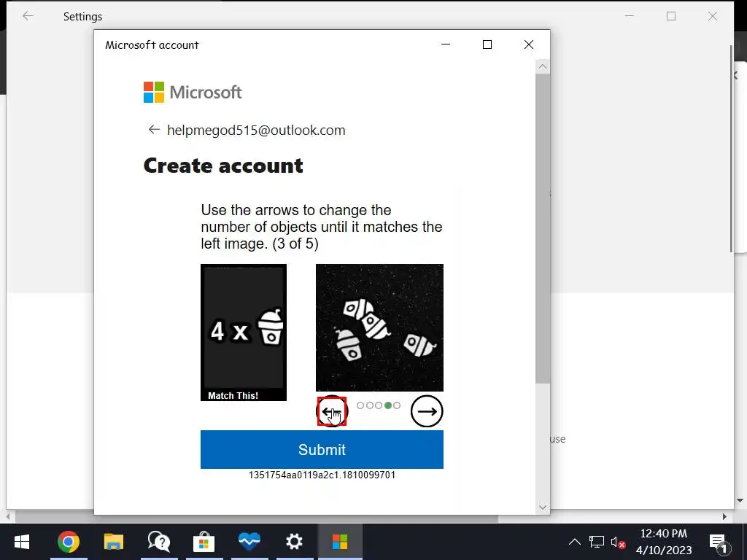The image size is (747, 560).
Task: Click Settings window horizontal scroll left arrow
Action: (x=7, y=517)
